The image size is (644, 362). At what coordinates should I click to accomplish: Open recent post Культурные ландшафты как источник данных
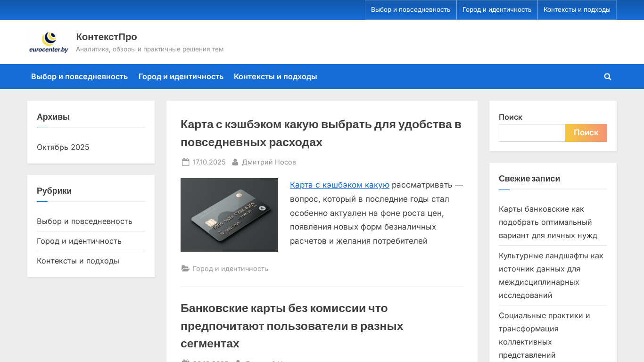click(x=551, y=275)
